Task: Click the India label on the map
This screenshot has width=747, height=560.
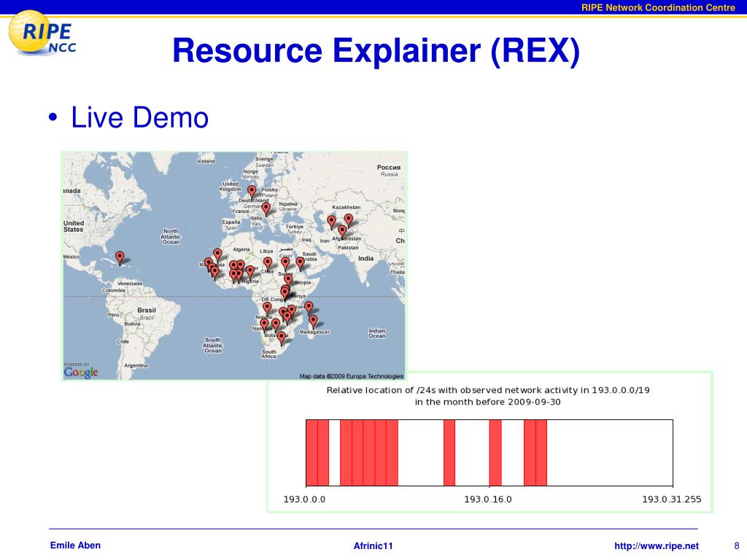Action: coord(366,259)
